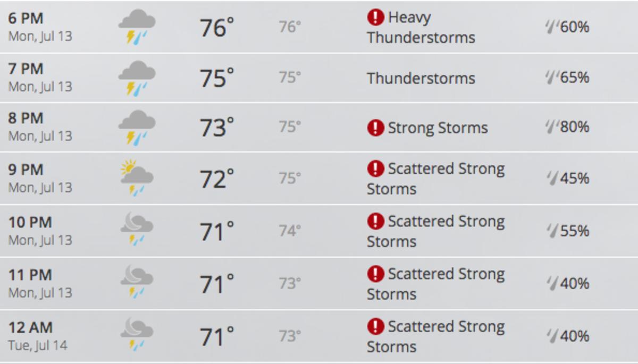Select the alert icon next to Strong Storms

(375, 128)
